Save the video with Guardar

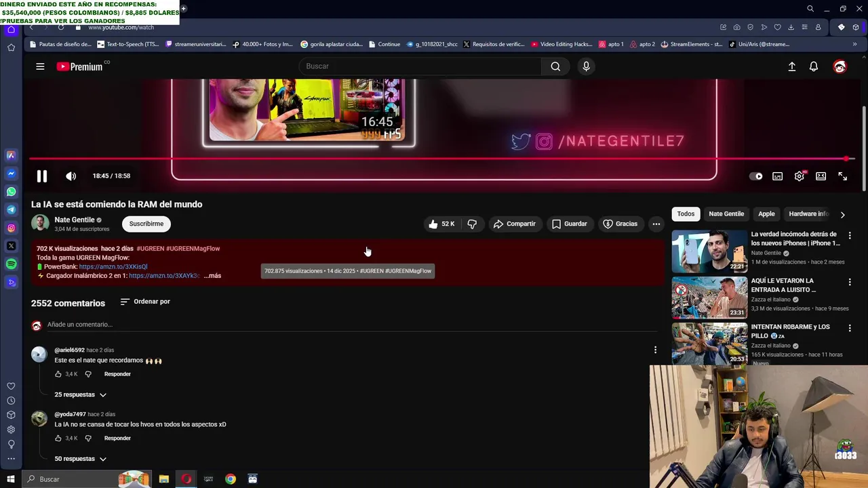pos(569,224)
